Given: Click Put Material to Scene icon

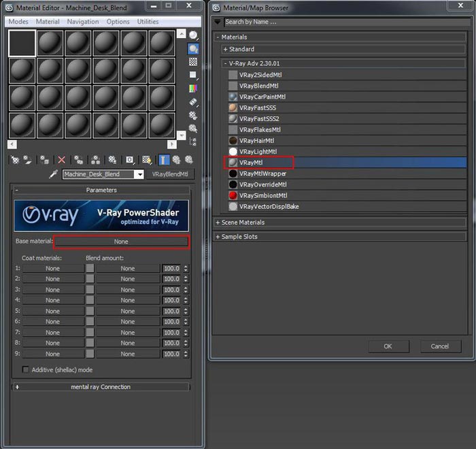Looking at the screenshot, I should (x=28, y=160).
